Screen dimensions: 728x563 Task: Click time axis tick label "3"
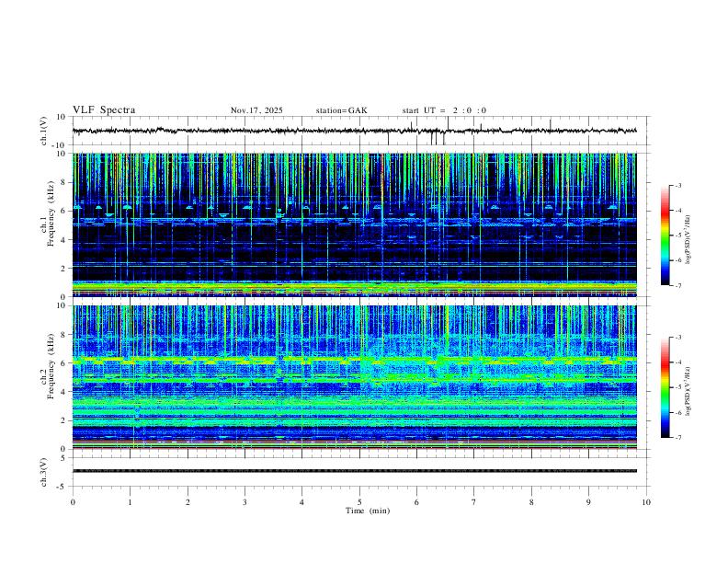245,502
